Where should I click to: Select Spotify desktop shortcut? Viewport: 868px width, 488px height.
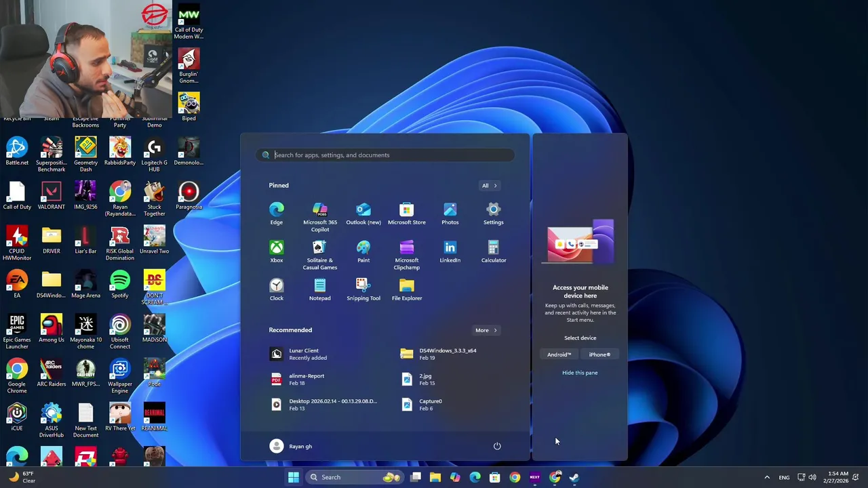120,284
